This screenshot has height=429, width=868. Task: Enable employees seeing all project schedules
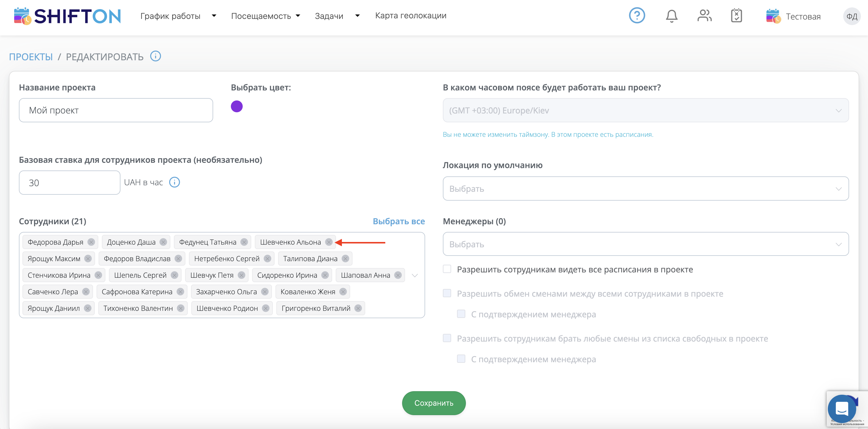pos(447,269)
